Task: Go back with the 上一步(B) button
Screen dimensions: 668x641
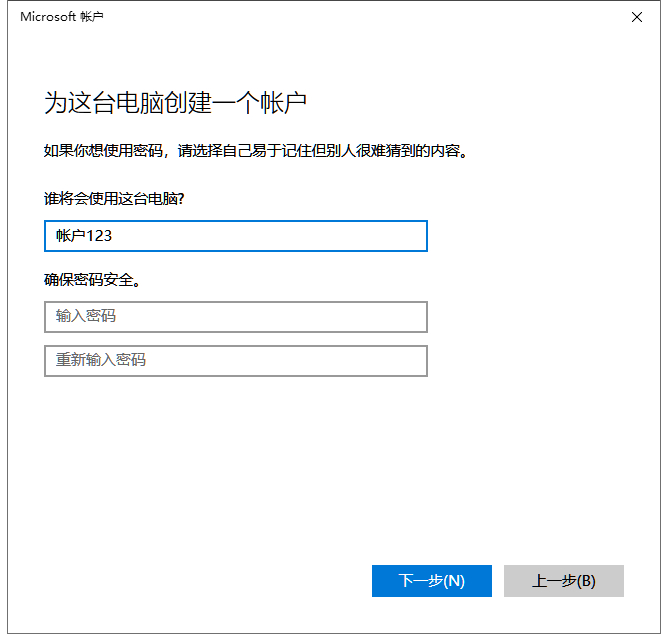Action: point(563,581)
